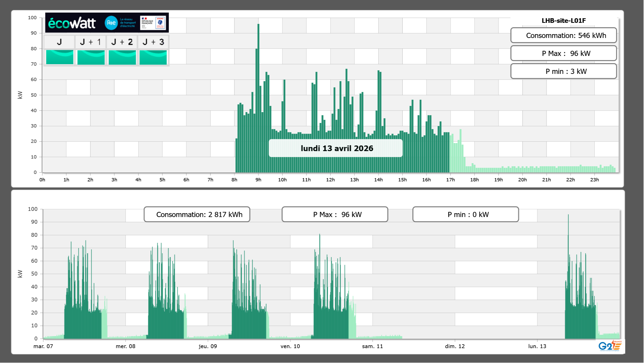This screenshot has height=363, width=644.
Task: Click the LHB-site-L01F site title
Action: (563, 21)
